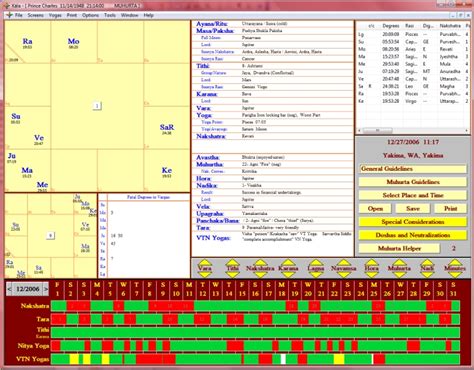This screenshot has width=474, height=370.
Task: Click right scroll arrow of planet table
Action: coord(467,130)
